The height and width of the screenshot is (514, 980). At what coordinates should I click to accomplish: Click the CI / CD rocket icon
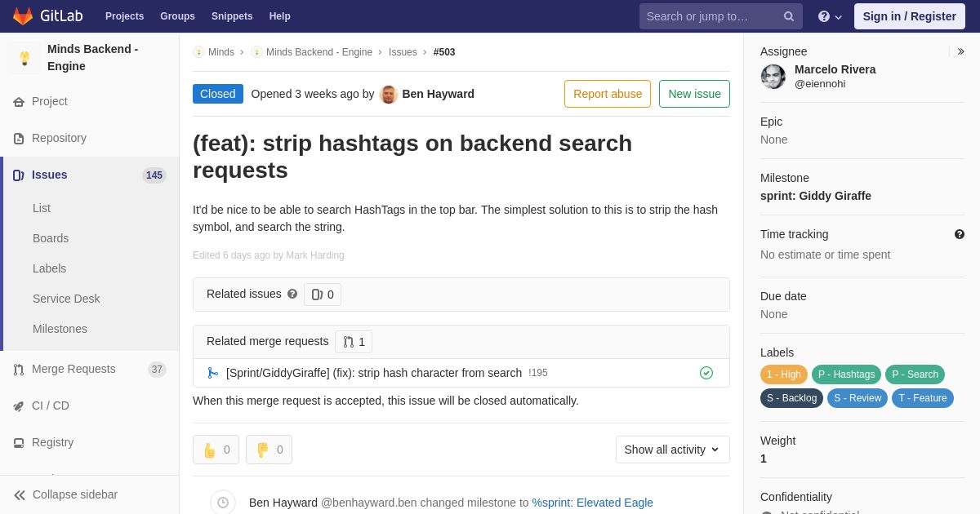point(19,406)
